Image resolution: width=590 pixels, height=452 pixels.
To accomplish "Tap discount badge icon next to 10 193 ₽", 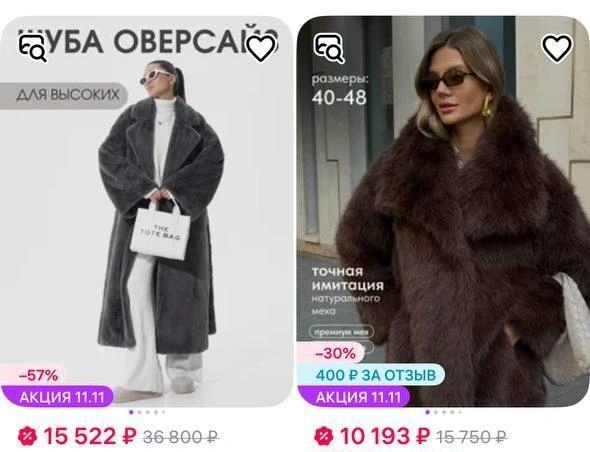I will click(x=324, y=436).
